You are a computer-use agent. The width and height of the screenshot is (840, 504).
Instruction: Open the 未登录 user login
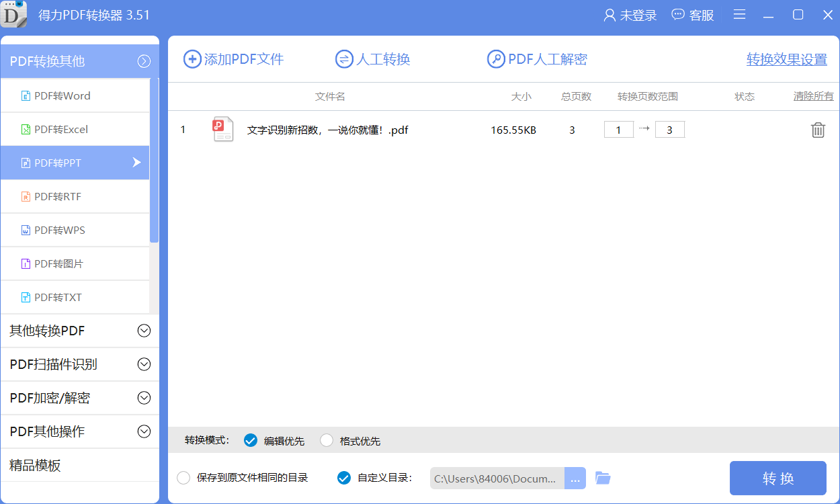(x=630, y=15)
